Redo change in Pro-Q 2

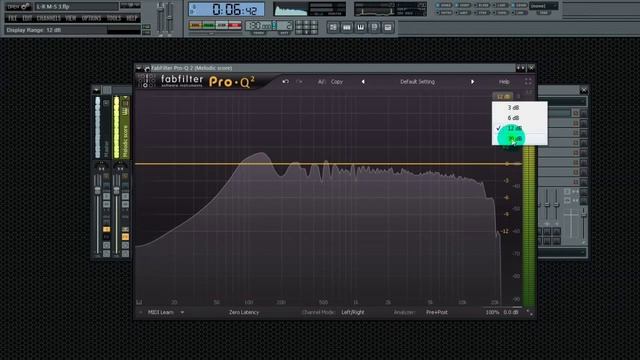pyautogui.click(x=299, y=82)
